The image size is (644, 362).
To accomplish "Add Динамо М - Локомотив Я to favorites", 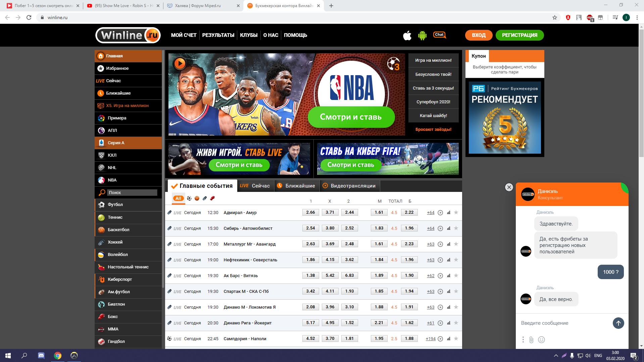I will pos(456,307).
